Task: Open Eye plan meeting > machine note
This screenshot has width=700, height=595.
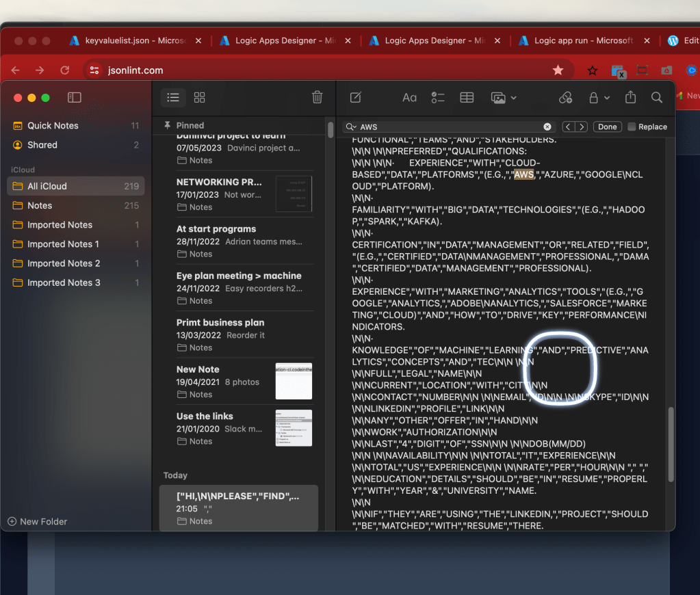Action: [x=239, y=288]
